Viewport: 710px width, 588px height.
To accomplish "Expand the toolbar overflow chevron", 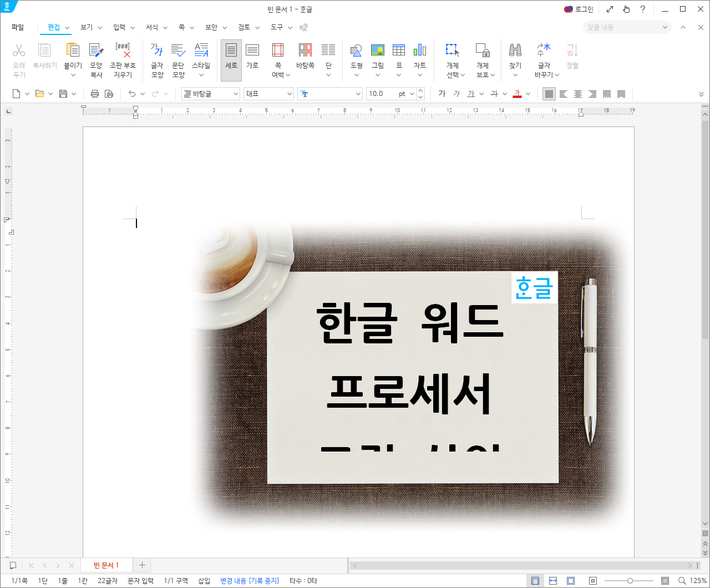I will [701, 94].
